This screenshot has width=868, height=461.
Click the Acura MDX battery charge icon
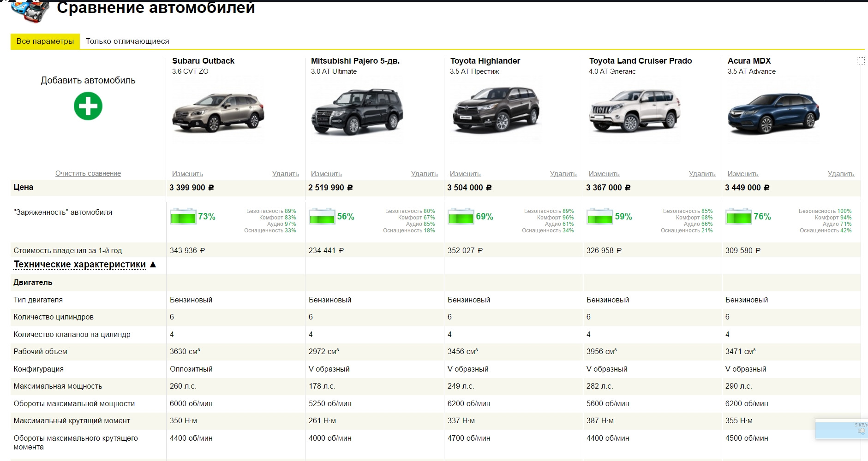click(x=739, y=216)
